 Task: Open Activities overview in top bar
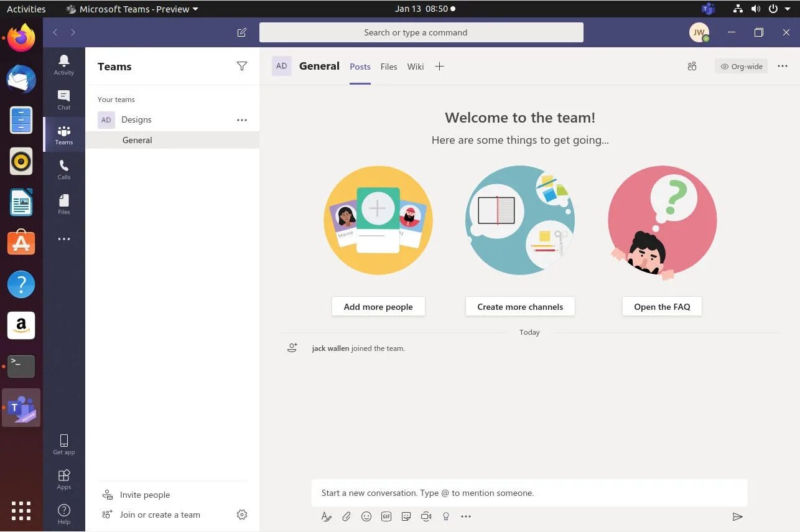(x=26, y=9)
